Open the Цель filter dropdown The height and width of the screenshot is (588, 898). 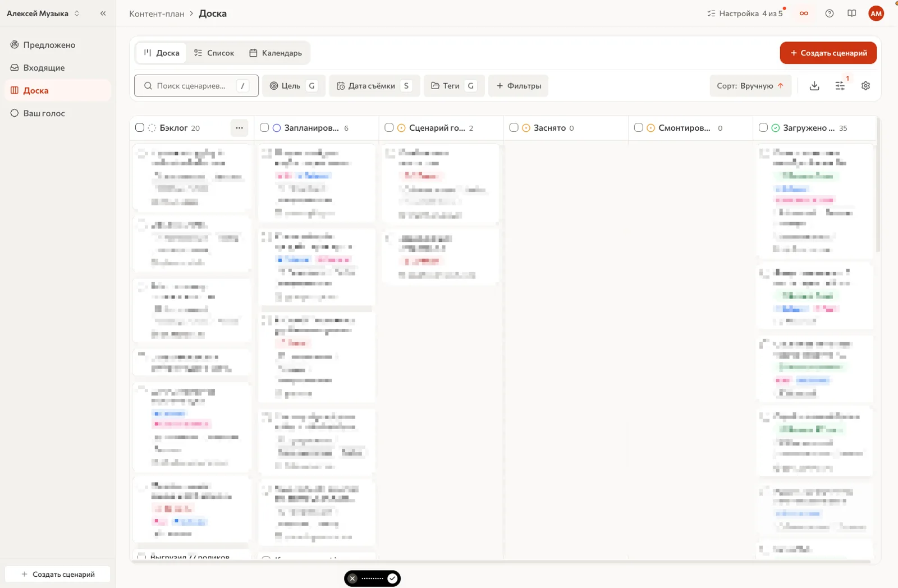(x=294, y=86)
